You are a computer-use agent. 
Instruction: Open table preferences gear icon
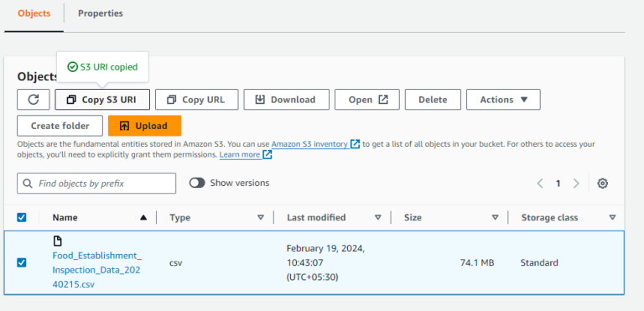tap(603, 184)
